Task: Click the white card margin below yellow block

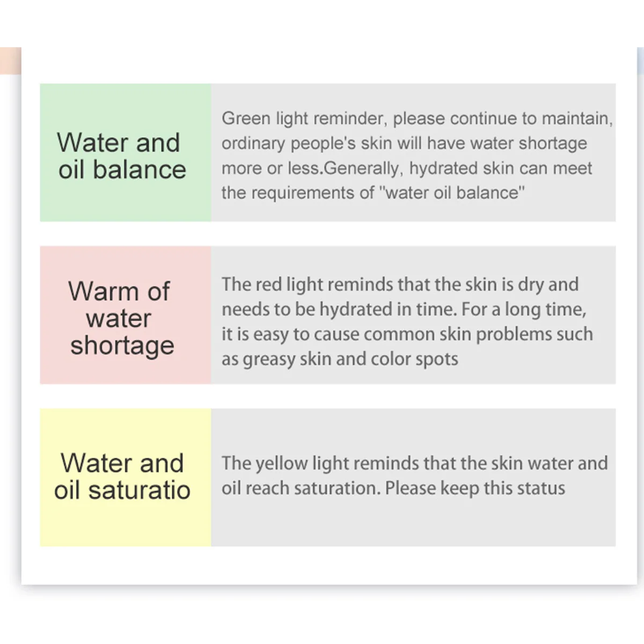Action: [125, 566]
